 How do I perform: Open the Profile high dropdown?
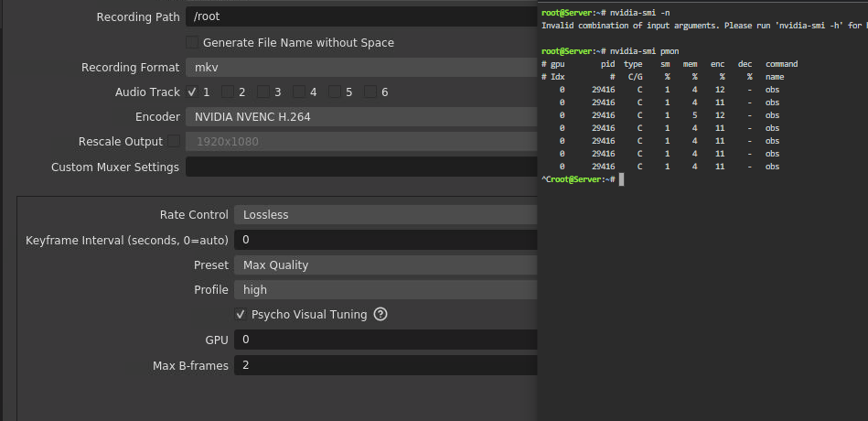(386, 290)
